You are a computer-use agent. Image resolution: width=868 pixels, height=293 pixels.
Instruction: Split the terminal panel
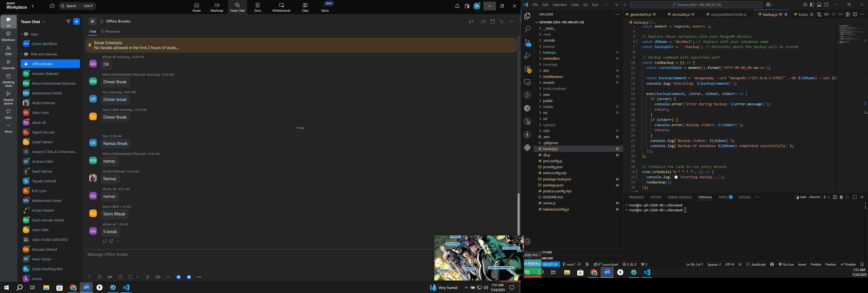[x=835, y=197]
